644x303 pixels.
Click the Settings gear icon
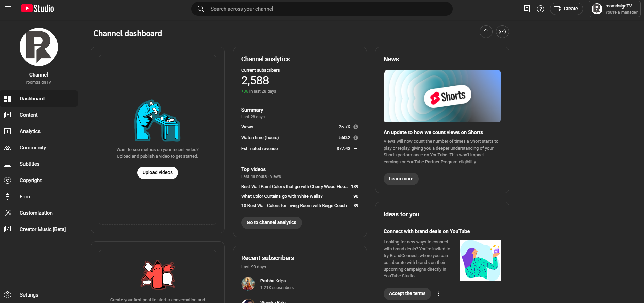coord(7,295)
